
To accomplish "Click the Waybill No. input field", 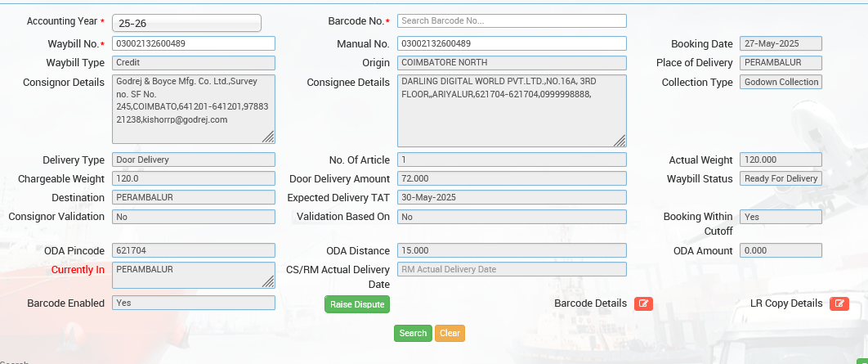I will click(193, 43).
